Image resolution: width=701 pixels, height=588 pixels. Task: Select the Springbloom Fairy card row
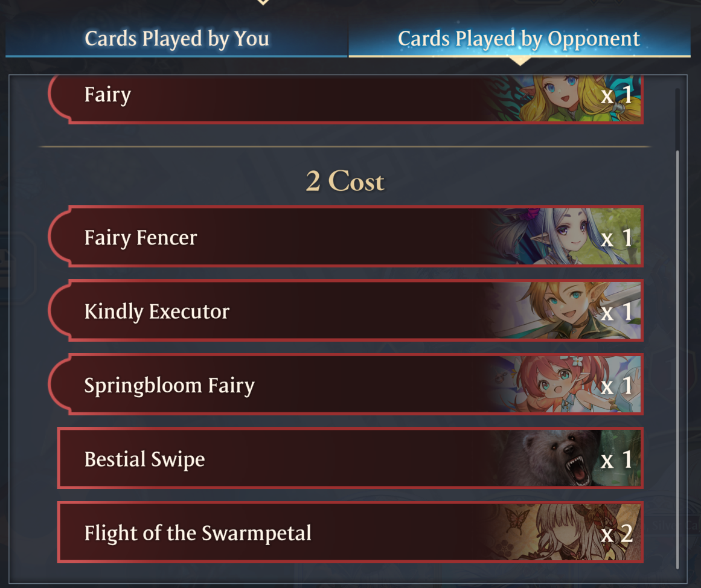point(345,384)
